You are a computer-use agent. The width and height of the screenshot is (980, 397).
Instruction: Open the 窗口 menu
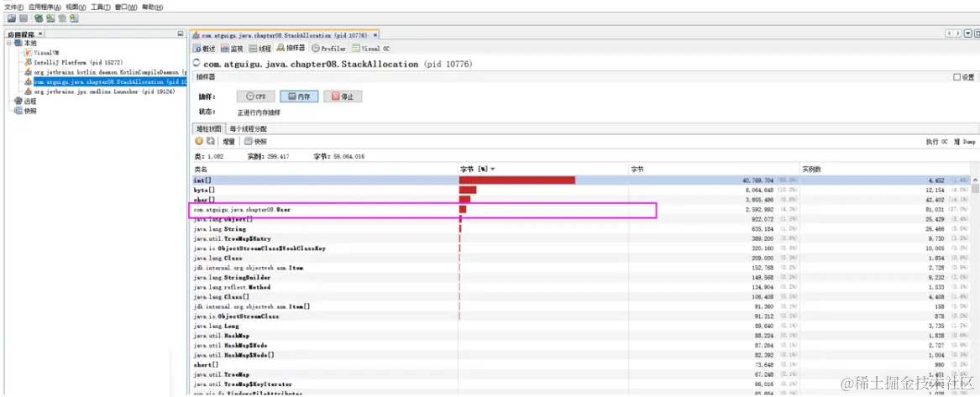[x=126, y=7]
